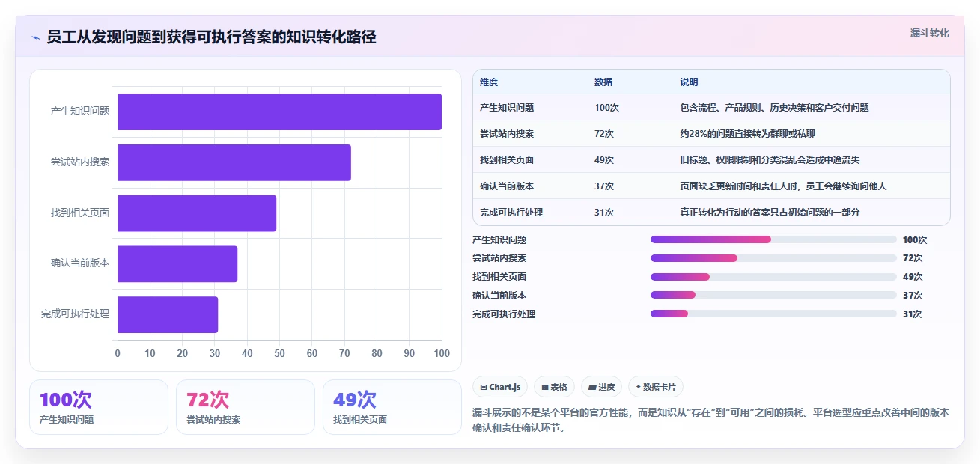Image resolution: width=980 pixels, height=464 pixels.
Task: Select the 确认当前版本 table row cell
Action: [507, 186]
